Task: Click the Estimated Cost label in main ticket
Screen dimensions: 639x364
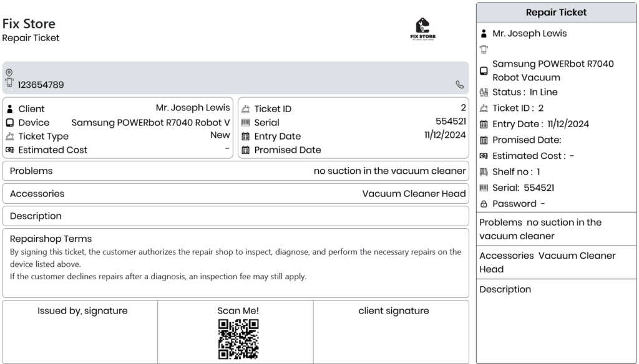Action: [52, 150]
